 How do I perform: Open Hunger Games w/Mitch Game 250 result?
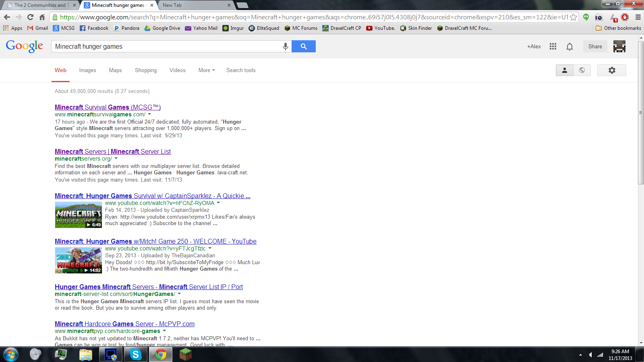[155, 241]
